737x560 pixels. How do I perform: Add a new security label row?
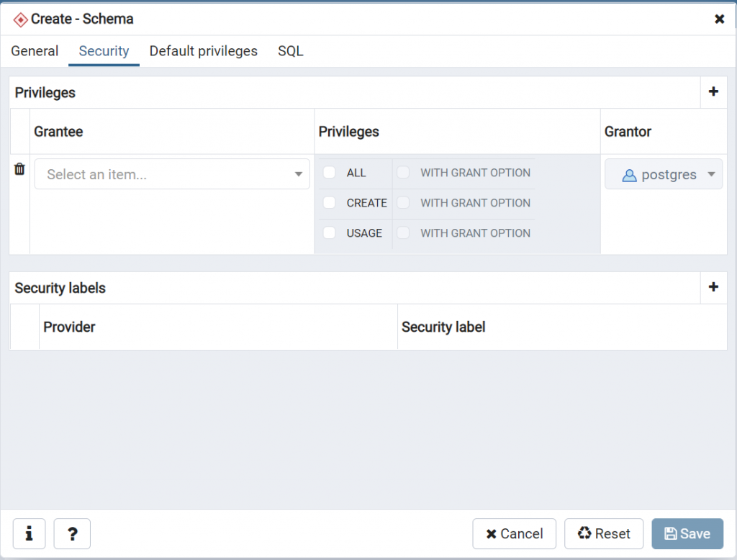tap(713, 287)
